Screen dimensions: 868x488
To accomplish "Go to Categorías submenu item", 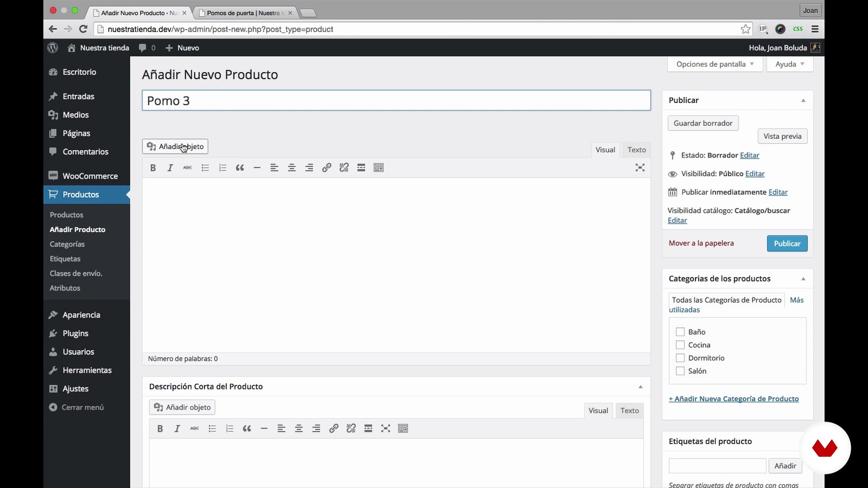I will (67, 244).
